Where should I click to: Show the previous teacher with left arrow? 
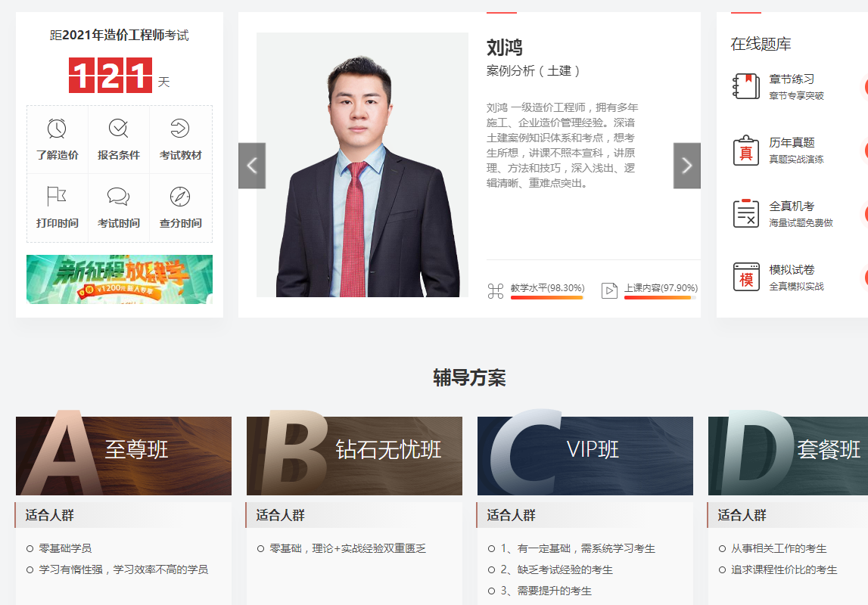point(252,166)
